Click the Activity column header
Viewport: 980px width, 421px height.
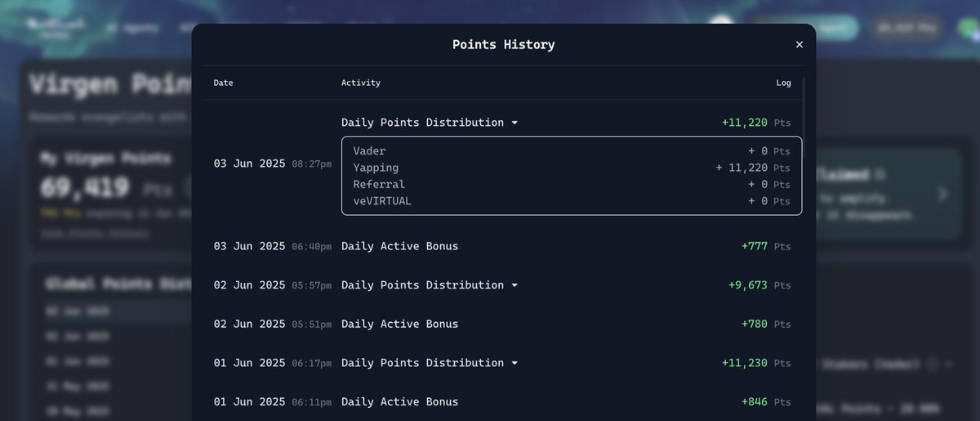tap(361, 83)
